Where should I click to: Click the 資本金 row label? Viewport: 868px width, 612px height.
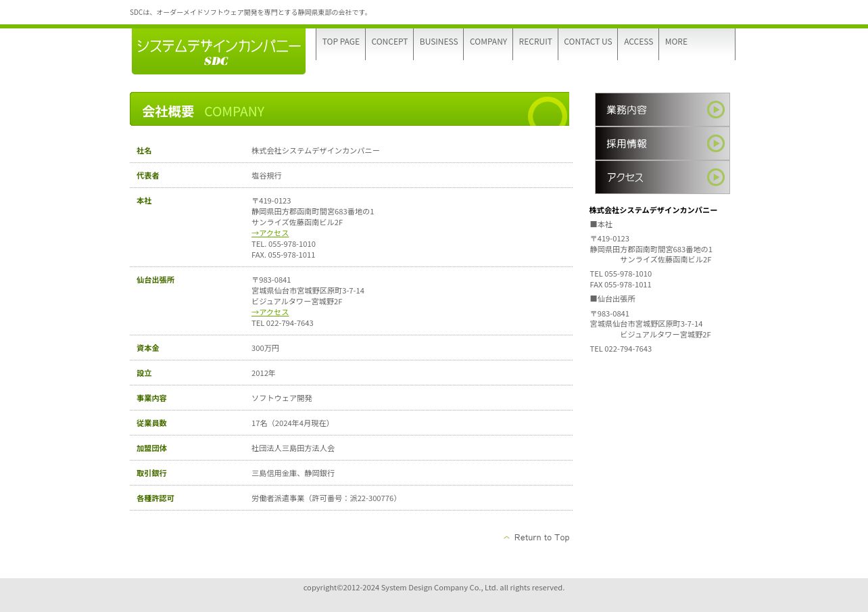click(x=147, y=348)
